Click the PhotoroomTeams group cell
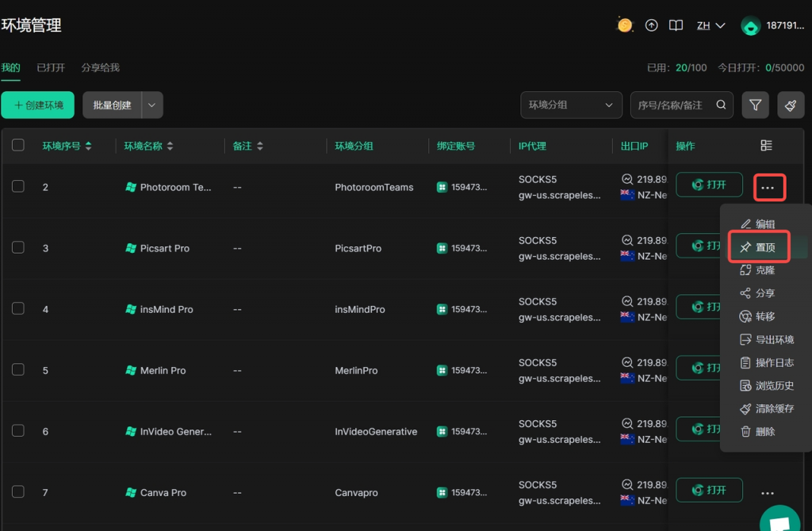Image resolution: width=812 pixels, height=531 pixels. coord(374,187)
